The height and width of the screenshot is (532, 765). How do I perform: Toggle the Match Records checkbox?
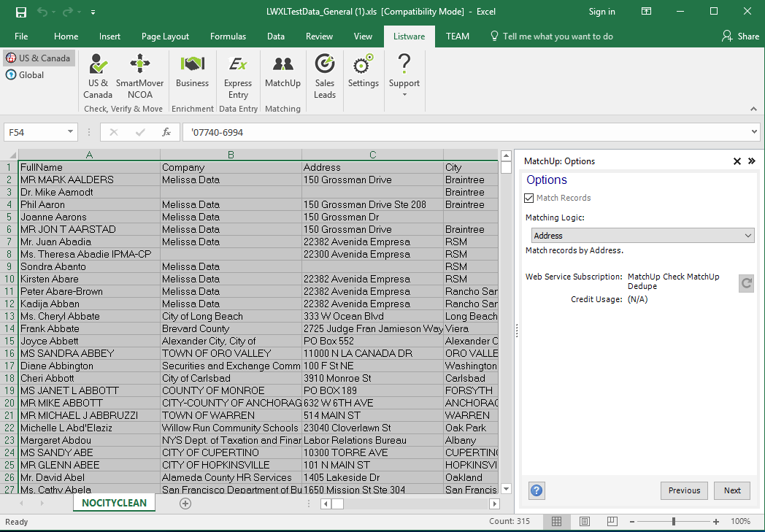[529, 198]
